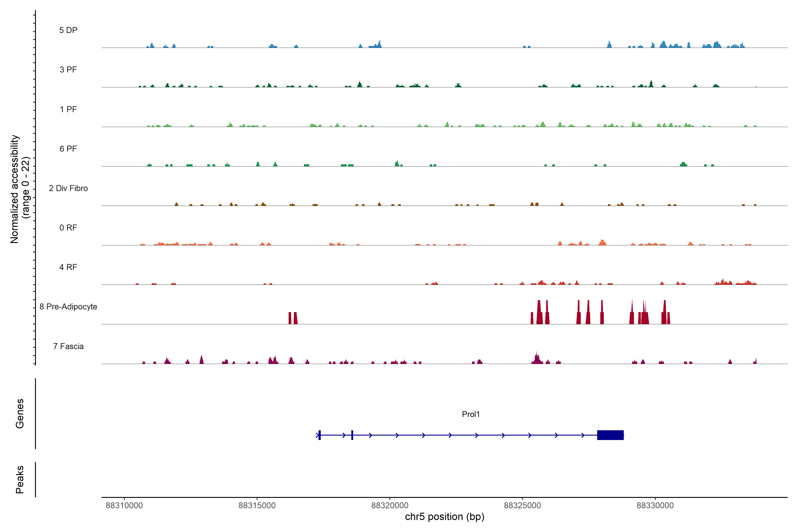This screenshot has width=798, height=532.
Task: Click the "2 Div Fibro" track label
Action: (68, 188)
